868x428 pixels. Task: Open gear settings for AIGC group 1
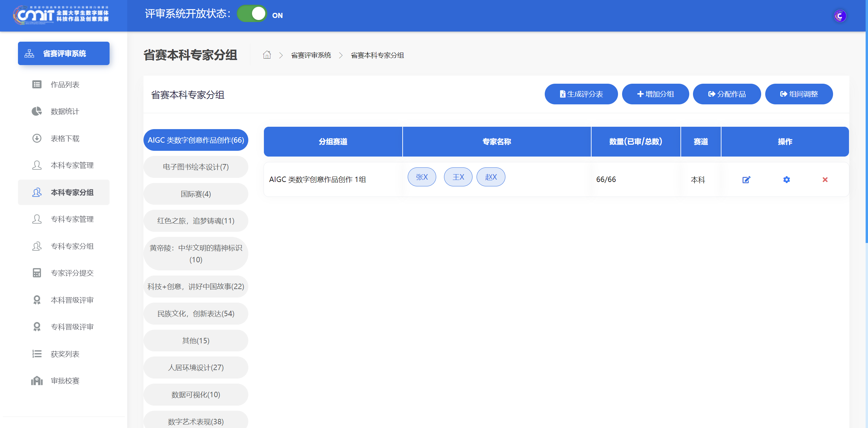787,180
